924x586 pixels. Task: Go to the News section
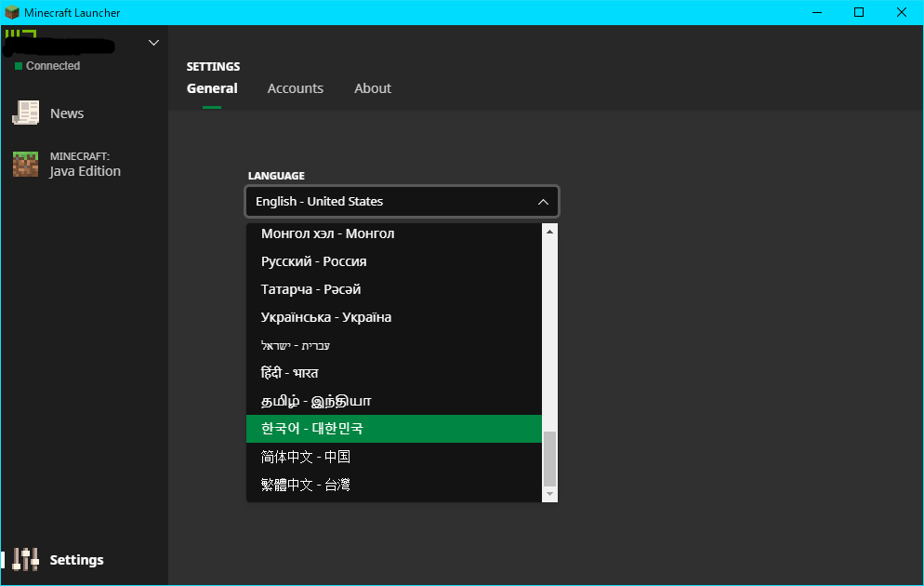coord(66,113)
